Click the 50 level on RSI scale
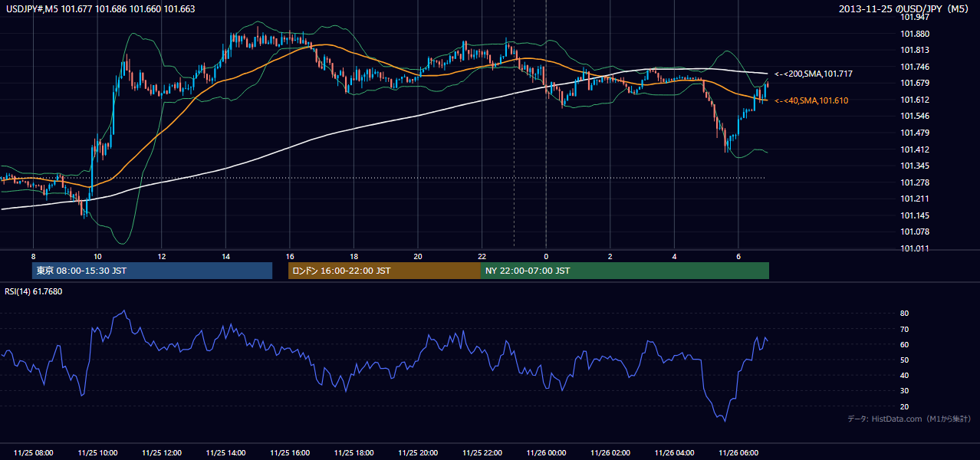980x460 pixels. [904, 360]
